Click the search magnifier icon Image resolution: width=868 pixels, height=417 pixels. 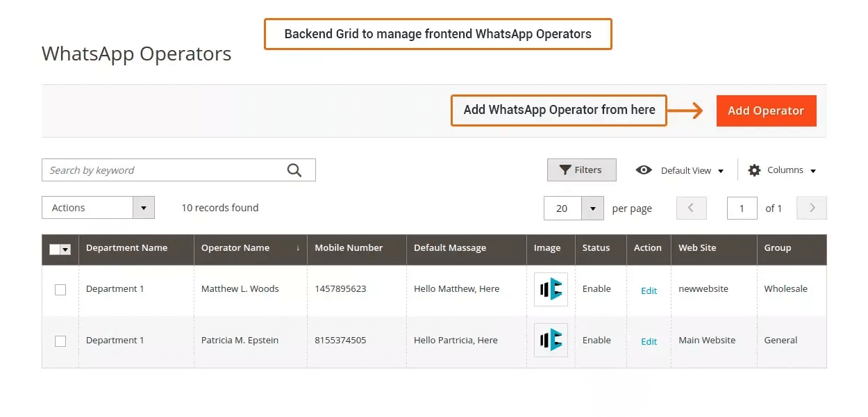pos(294,170)
